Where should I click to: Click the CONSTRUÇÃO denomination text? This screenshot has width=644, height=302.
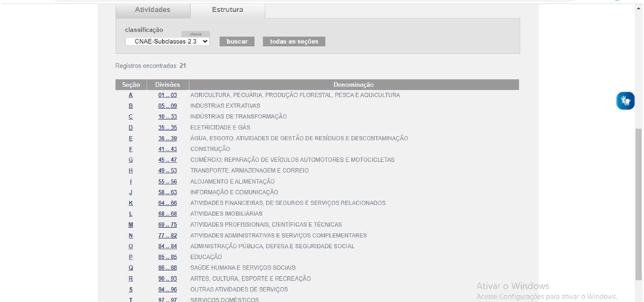(210, 149)
